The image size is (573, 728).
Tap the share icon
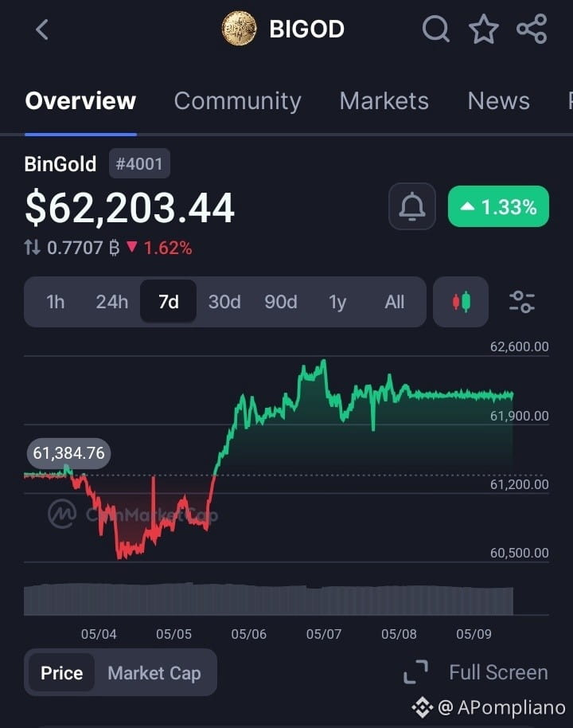point(532,29)
